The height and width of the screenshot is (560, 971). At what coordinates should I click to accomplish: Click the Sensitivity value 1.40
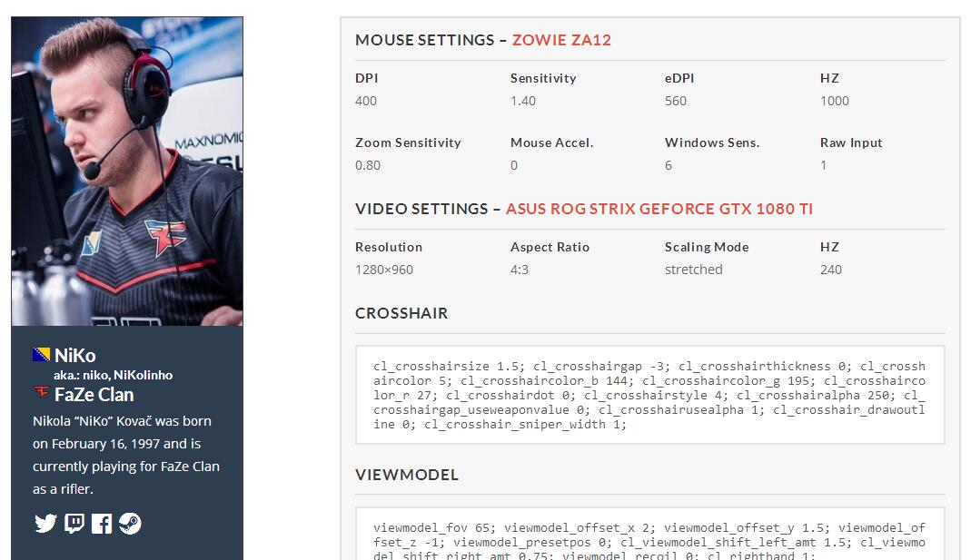tap(522, 101)
